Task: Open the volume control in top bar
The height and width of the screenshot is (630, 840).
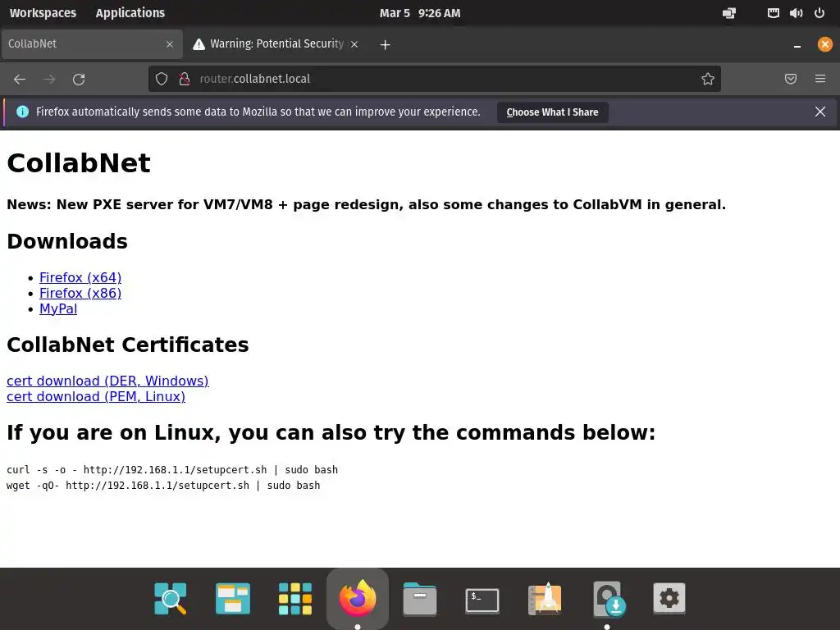Action: [796, 13]
